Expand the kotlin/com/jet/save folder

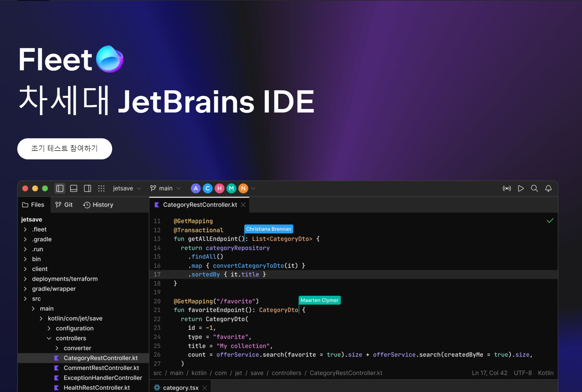(41, 318)
